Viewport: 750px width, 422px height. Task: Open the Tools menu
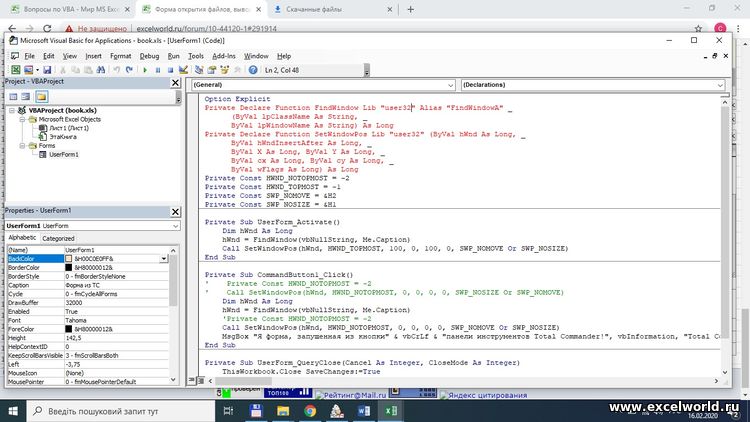click(196, 56)
